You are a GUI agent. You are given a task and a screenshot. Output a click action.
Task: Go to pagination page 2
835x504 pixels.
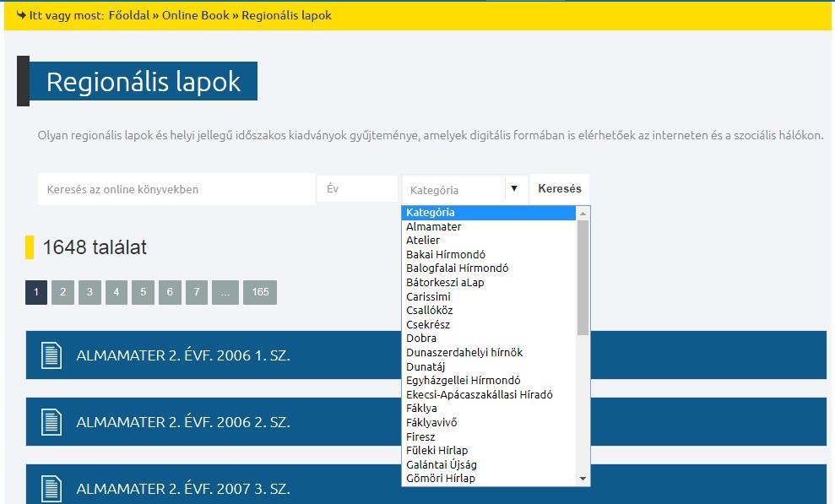point(62,292)
